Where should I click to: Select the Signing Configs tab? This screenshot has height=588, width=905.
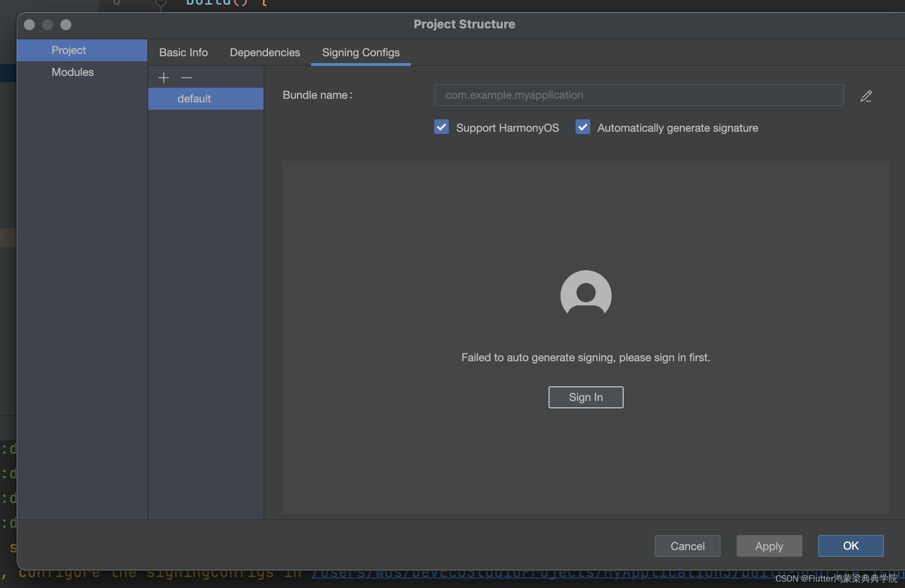[x=361, y=53]
